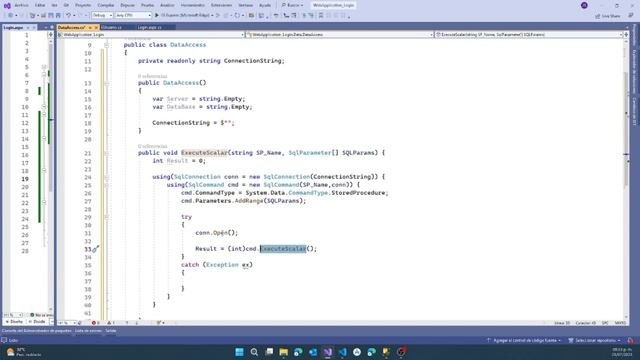Open the ExecuteScalar member navigation dropdown
This screenshot has width=640, height=360.
click(x=529, y=35)
